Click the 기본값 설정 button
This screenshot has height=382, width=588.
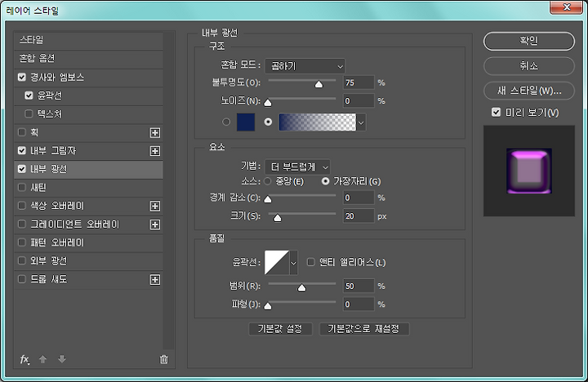click(280, 329)
